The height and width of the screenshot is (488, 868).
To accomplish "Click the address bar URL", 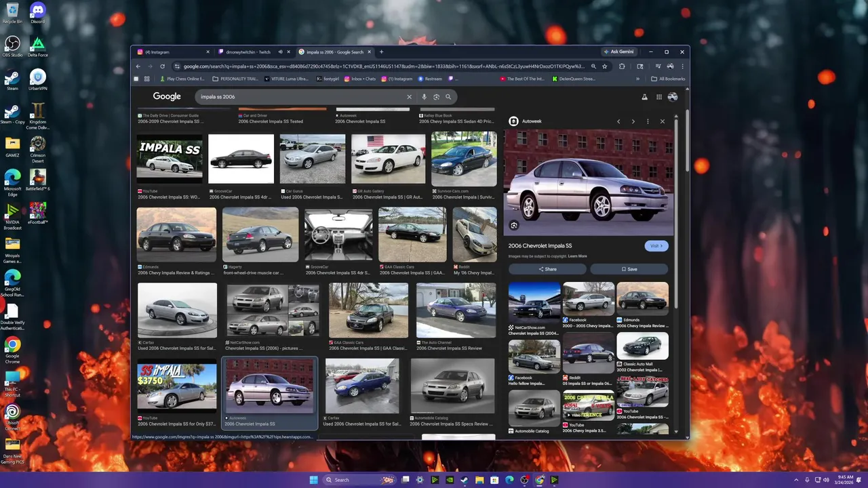I will pos(383,66).
